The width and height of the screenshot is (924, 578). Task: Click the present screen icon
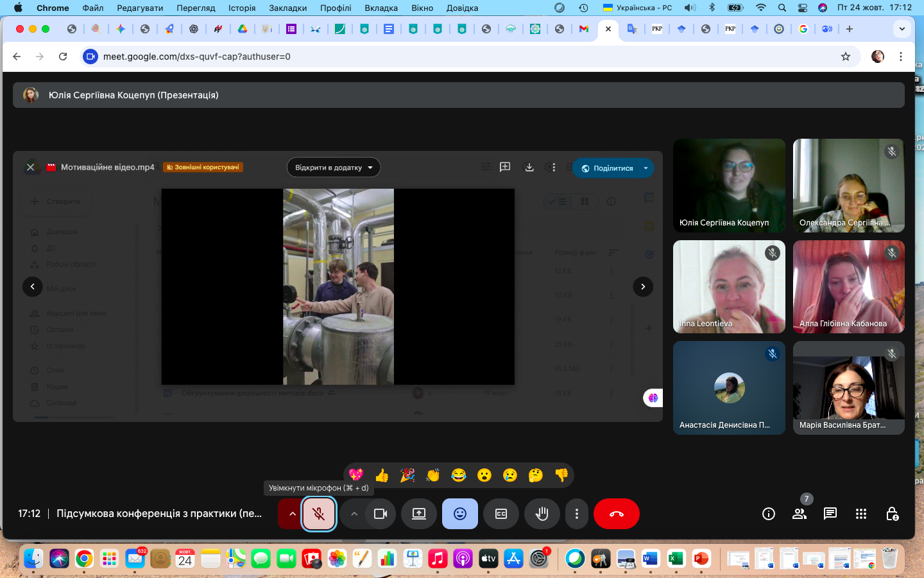[x=419, y=514]
